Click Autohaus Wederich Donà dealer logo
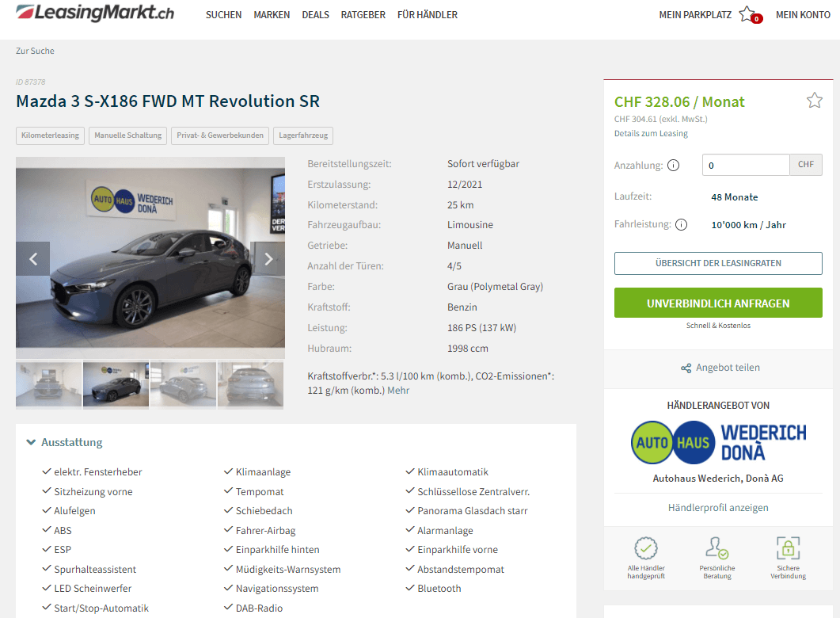The width and height of the screenshot is (840, 618). coord(718,442)
